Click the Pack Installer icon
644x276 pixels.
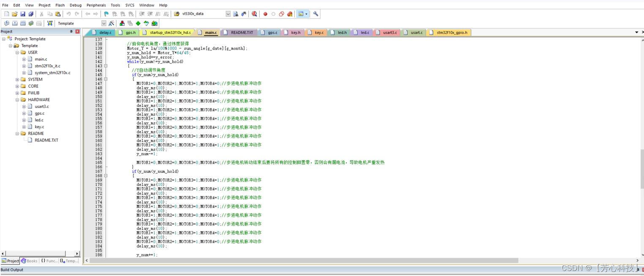(155, 23)
